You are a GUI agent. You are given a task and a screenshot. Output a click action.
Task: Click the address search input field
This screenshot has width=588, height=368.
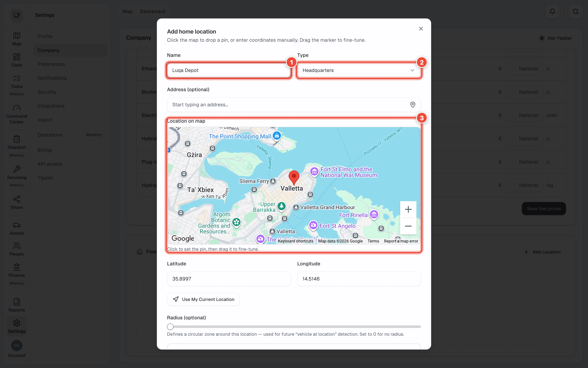point(294,105)
